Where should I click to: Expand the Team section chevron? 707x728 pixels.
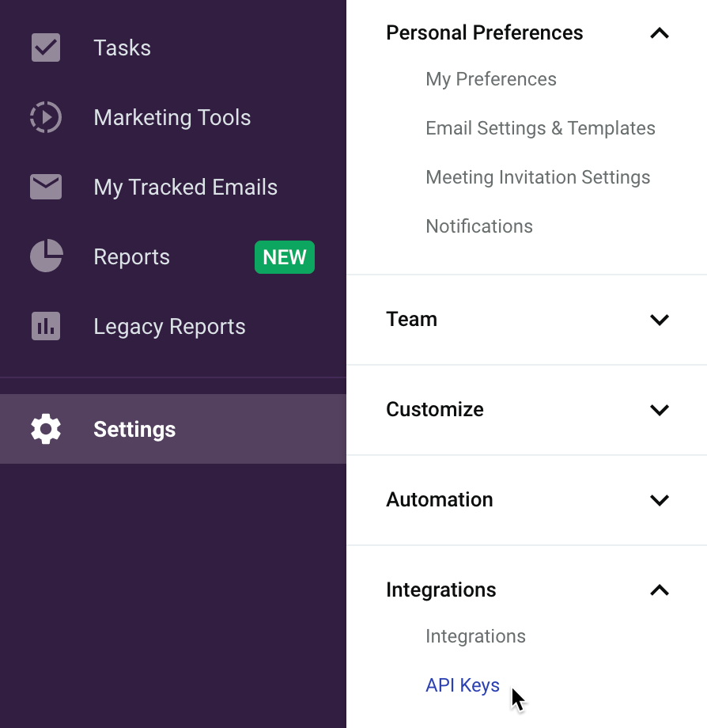tap(660, 320)
